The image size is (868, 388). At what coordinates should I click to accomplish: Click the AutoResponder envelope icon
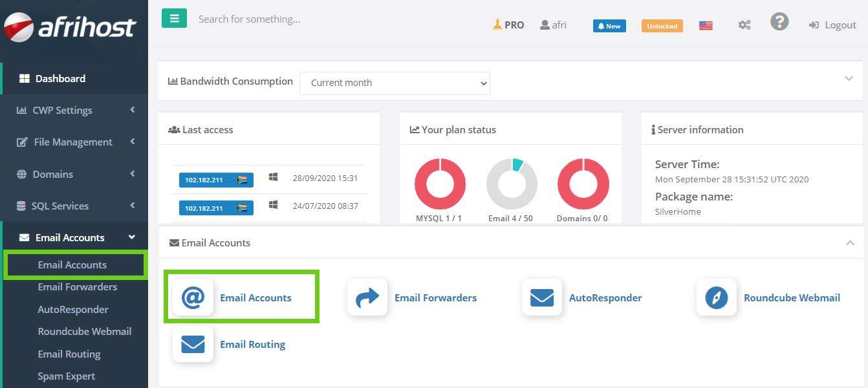[542, 297]
